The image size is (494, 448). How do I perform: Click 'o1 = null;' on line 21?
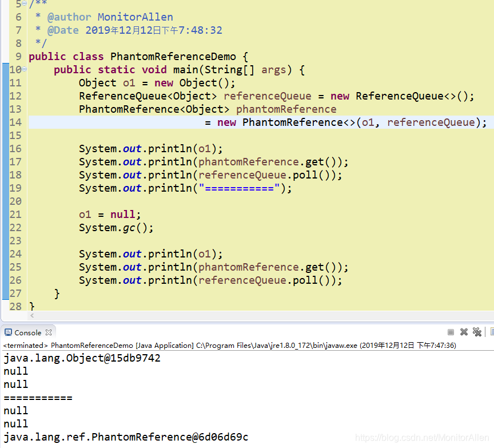110,215
